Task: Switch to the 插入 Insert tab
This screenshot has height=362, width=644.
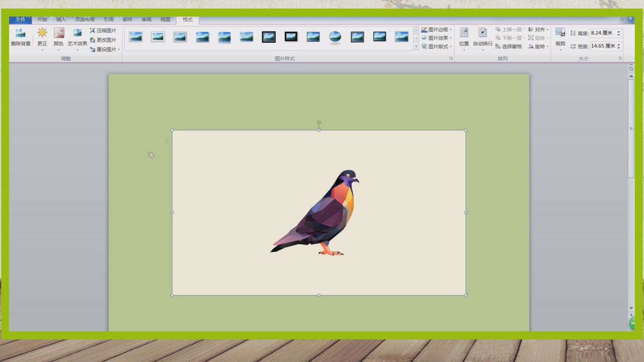Action: pos(61,20)
